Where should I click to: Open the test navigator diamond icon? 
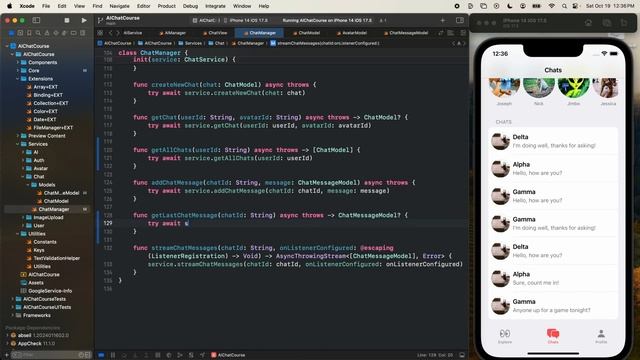(56, 33)
